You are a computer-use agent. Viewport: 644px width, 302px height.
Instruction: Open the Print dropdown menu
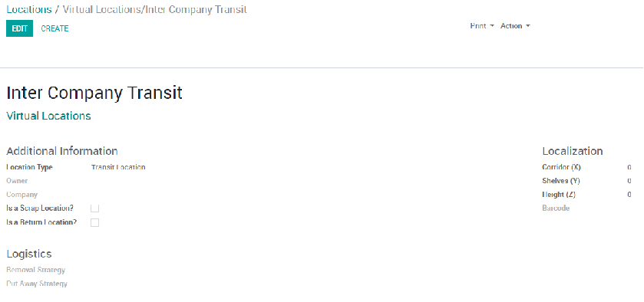point(482,26)
